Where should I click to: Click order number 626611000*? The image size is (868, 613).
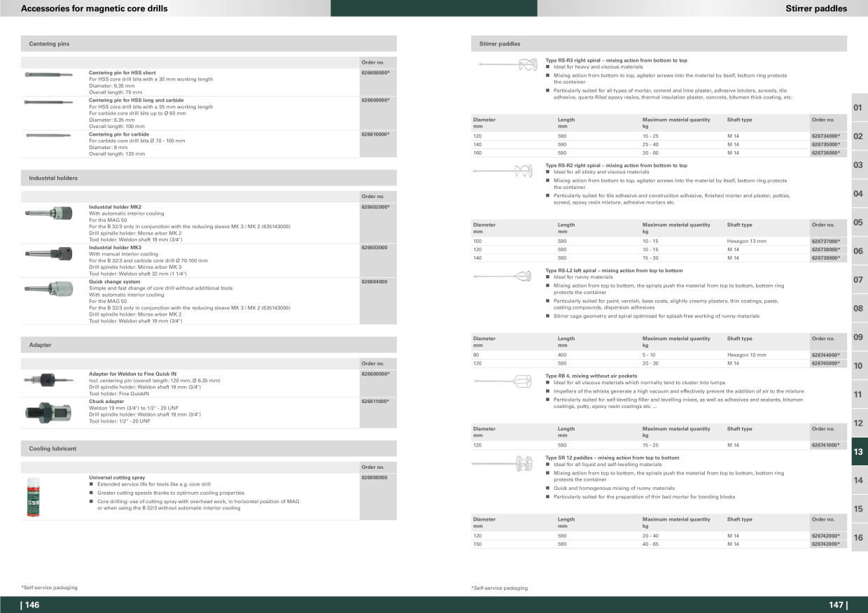pyautogui.click(x=375, y=402)
